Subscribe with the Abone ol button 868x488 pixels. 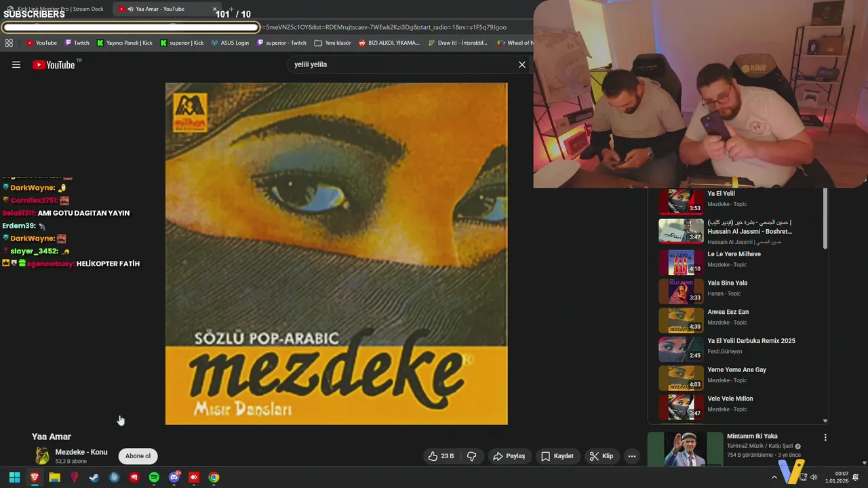138,456
